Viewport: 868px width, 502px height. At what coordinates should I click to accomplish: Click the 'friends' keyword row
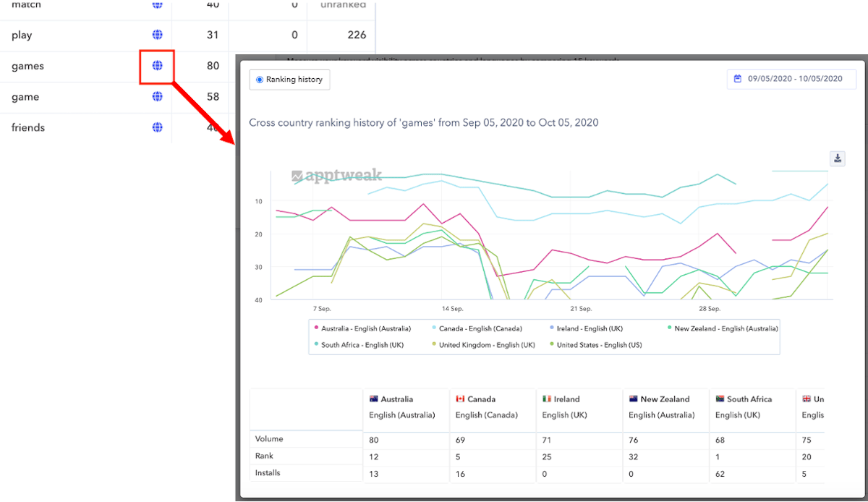coord(28,127)
